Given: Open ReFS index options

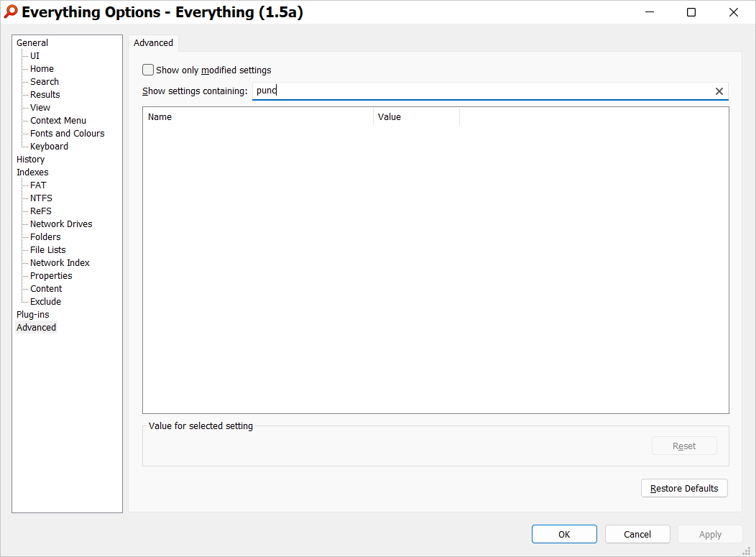Looking at the screenshot, I should 40,211.
